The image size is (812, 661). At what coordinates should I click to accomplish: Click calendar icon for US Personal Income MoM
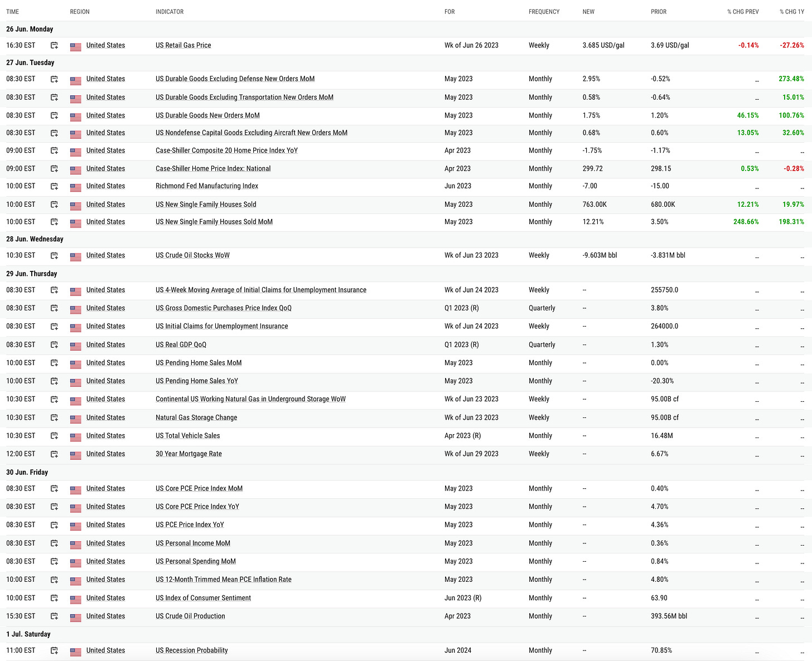[x=54, y=543]
